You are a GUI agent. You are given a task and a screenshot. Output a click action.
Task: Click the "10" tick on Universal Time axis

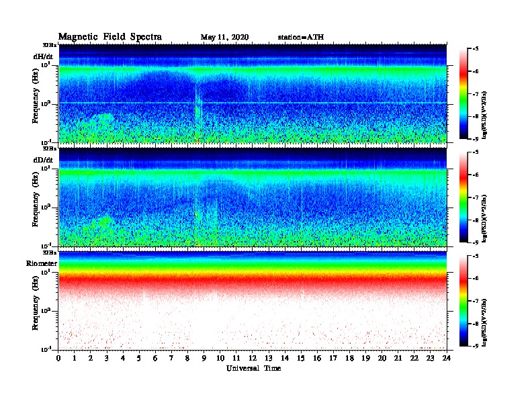point(220,358)
